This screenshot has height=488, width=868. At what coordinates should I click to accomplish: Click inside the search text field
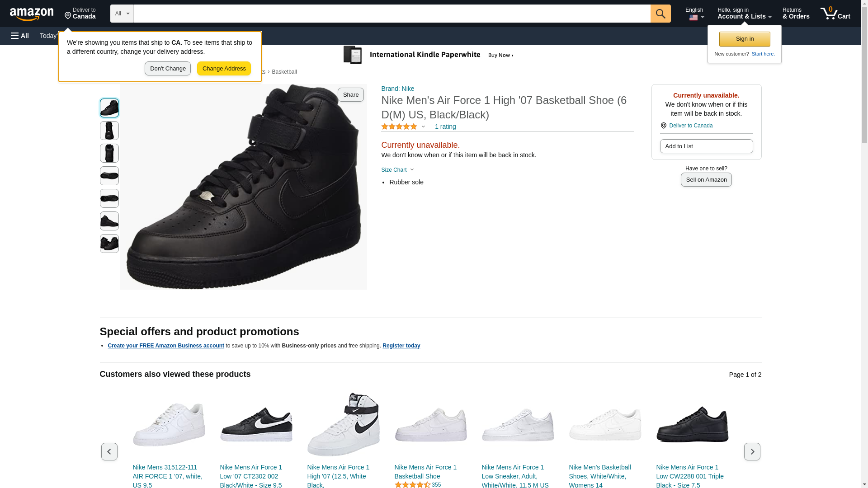[392, 14]
